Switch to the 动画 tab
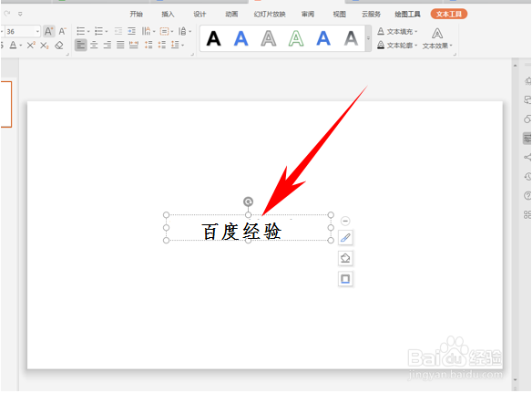The image size is (532, 393). click(231, 14)
